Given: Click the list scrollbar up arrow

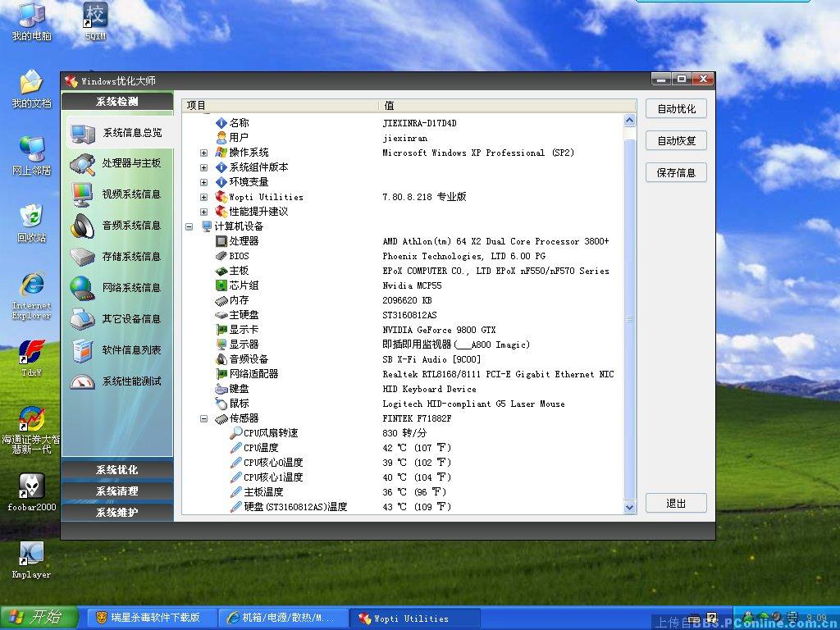Looking at the screenshot, I should click(630, 121).
